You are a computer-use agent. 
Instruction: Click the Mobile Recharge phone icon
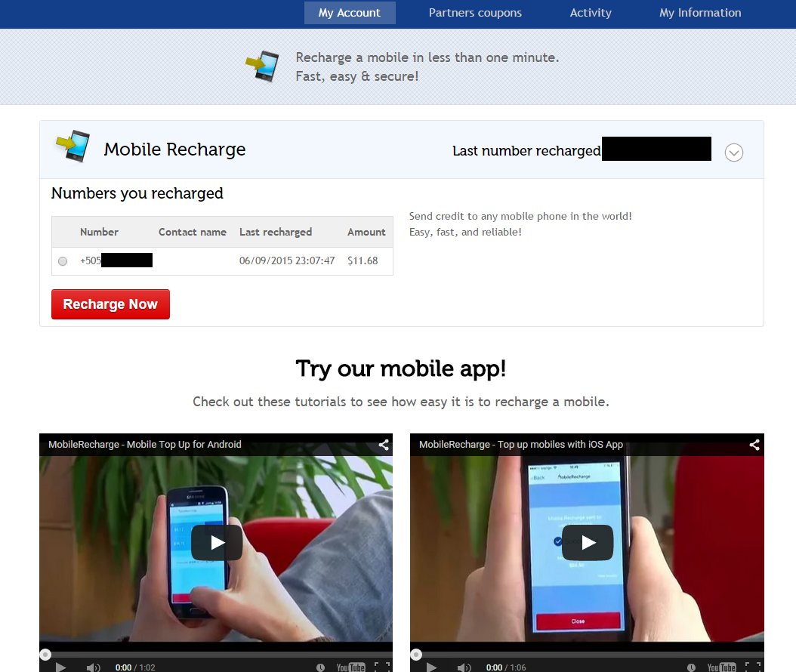click(73, 146)
